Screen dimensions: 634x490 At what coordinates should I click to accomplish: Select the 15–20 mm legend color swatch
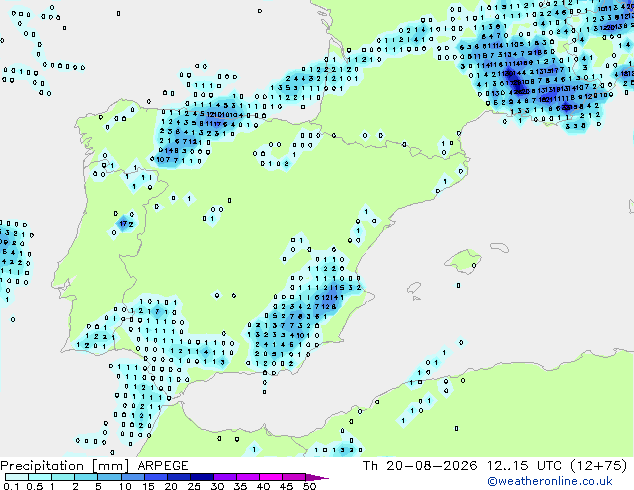click(x=155, y=477)
